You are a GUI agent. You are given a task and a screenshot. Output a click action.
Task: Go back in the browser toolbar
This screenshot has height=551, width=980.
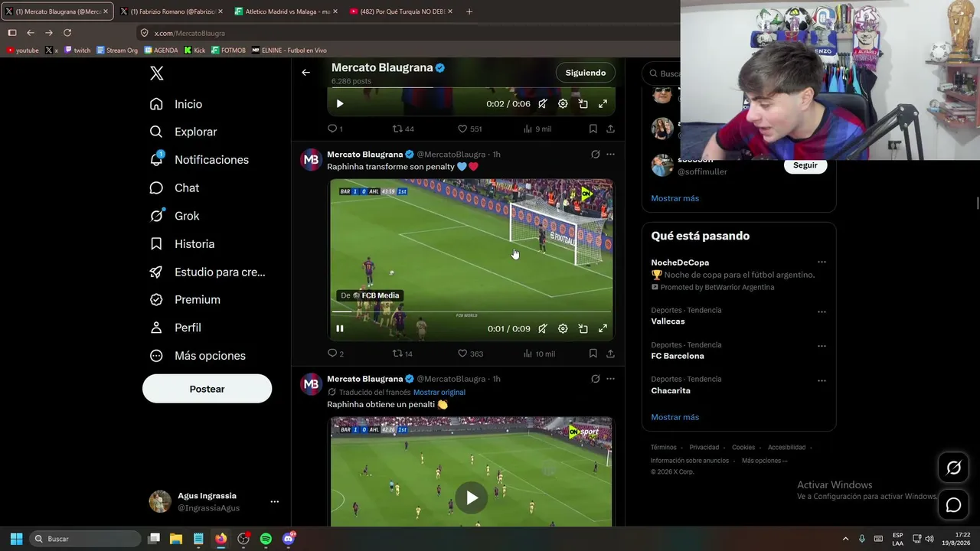point(31,33)
